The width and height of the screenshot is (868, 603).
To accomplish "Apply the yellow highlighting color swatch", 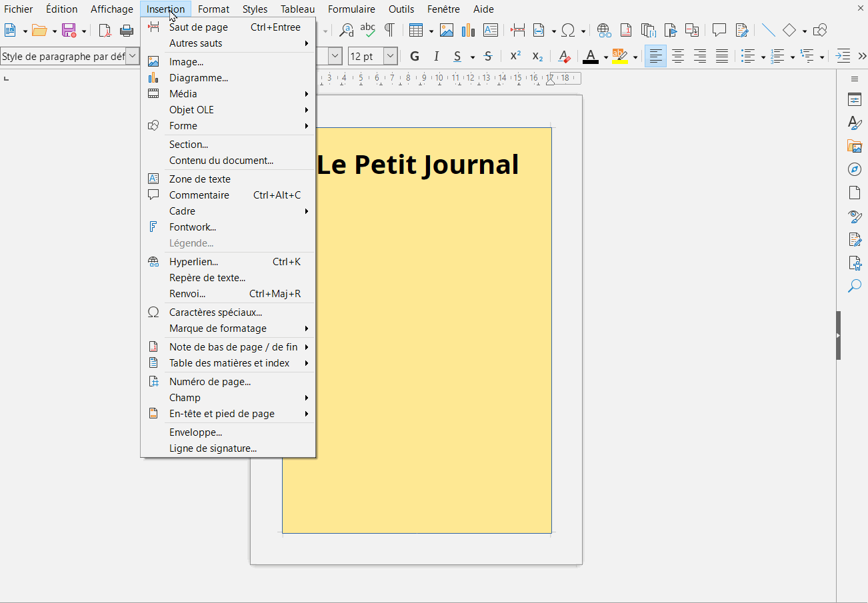I will coord(620,57).
